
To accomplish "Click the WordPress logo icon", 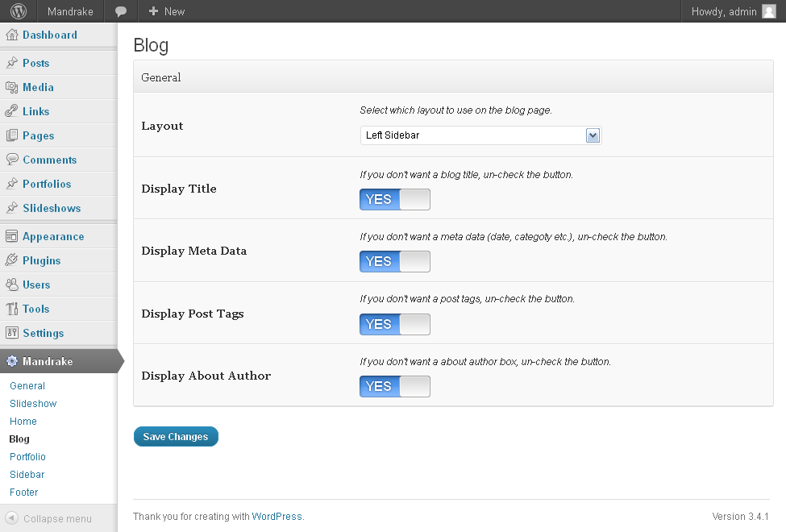I will [19, 11].
